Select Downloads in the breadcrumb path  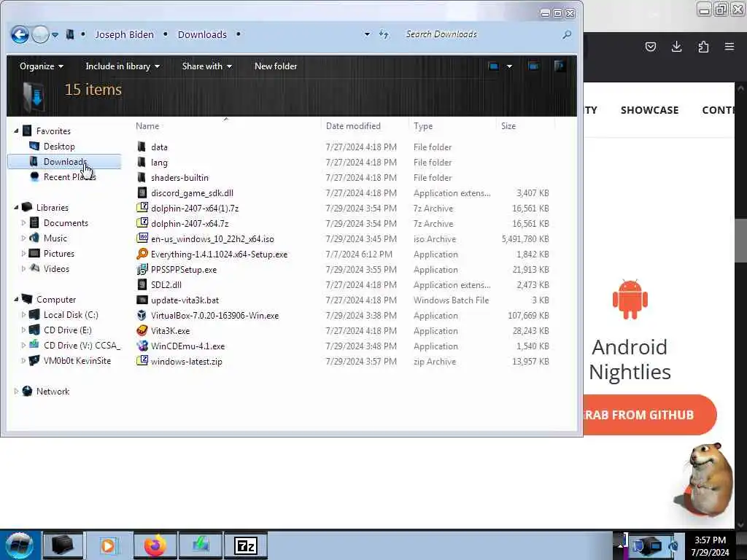(x=202, y=35)
